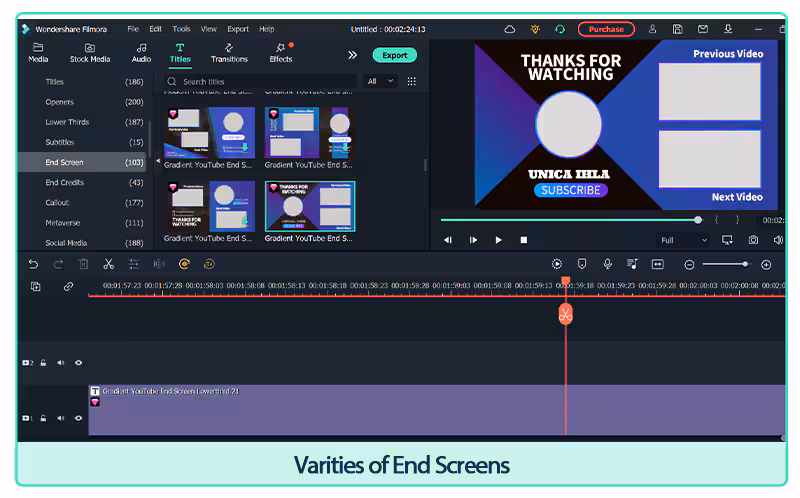Open the Tools menu
The image size is (800, 498).
pos(181,29)
